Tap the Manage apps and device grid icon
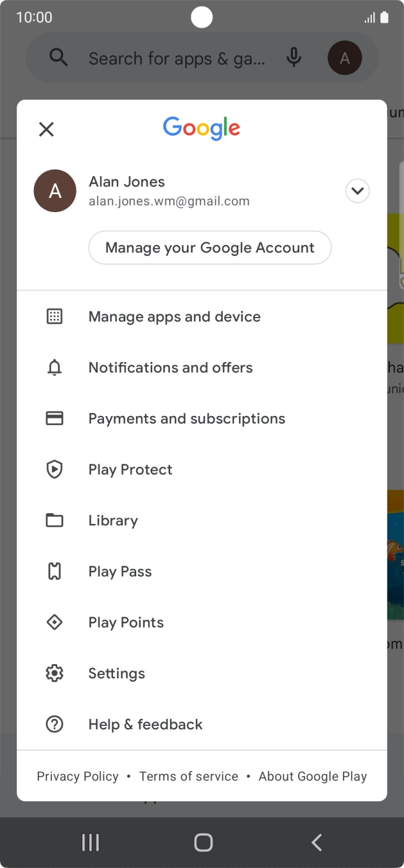404x868 pixels. [55, 316]
